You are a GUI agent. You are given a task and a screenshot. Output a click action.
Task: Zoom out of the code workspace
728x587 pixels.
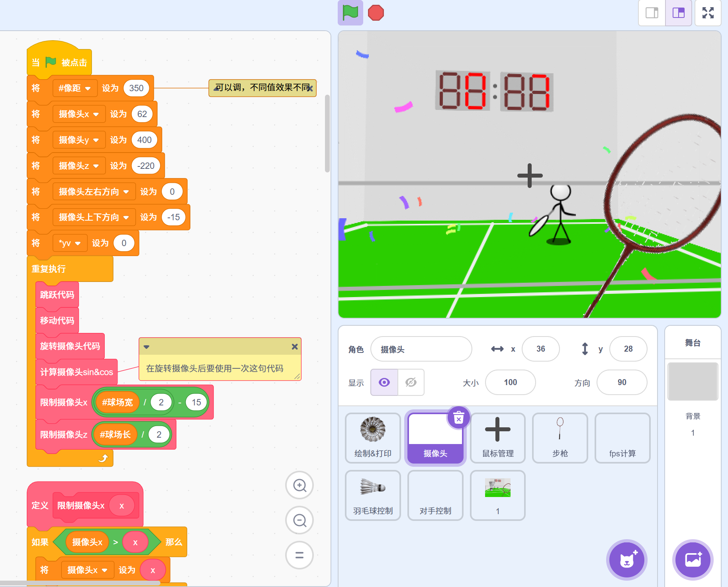pyautogui.click(x=299, y=520)
